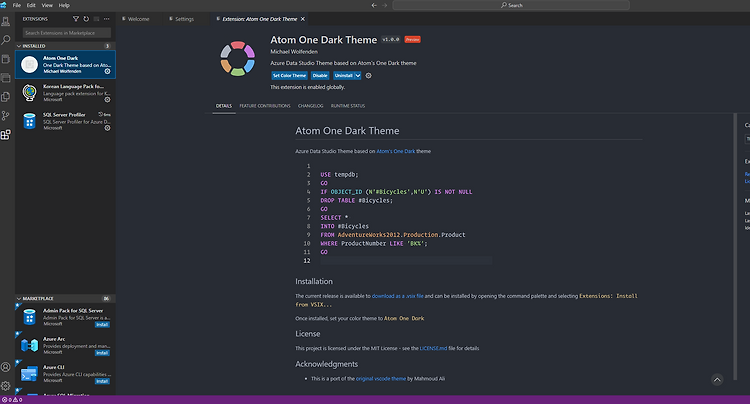Image resolution: width=750 pixels, height=404 pixels.
Task: Install the Azure Arc extension
Action: [x=102, y=353]
